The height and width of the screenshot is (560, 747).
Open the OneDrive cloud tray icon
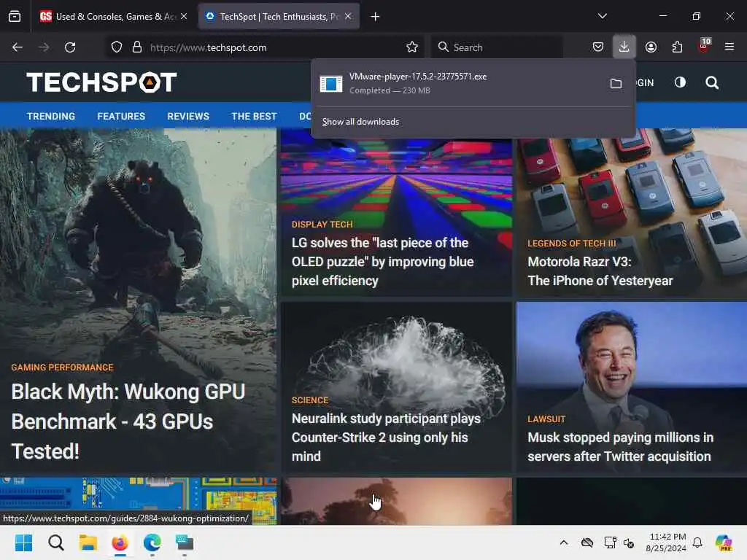point(587,542)
